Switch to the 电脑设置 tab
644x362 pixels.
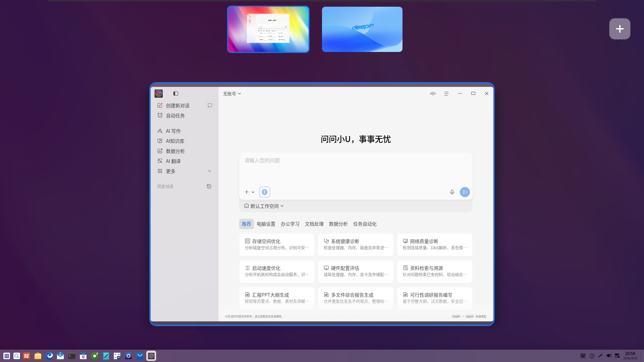(x=266, y=224)
